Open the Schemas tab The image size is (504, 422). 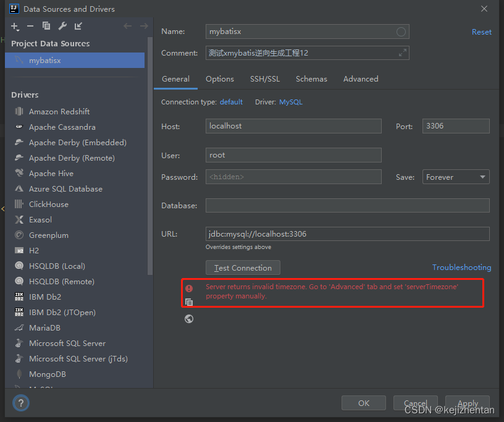(311, 79)
